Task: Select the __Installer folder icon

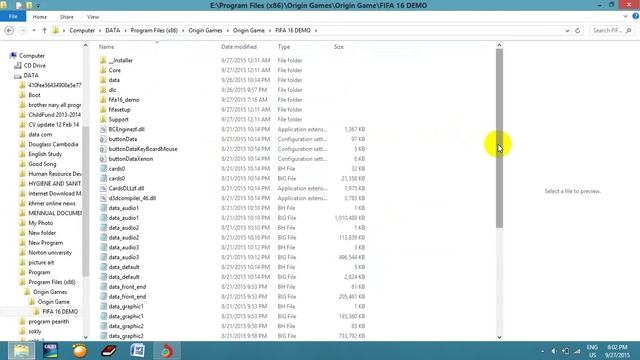Action: pyautogui.click(x=103, y=60)
